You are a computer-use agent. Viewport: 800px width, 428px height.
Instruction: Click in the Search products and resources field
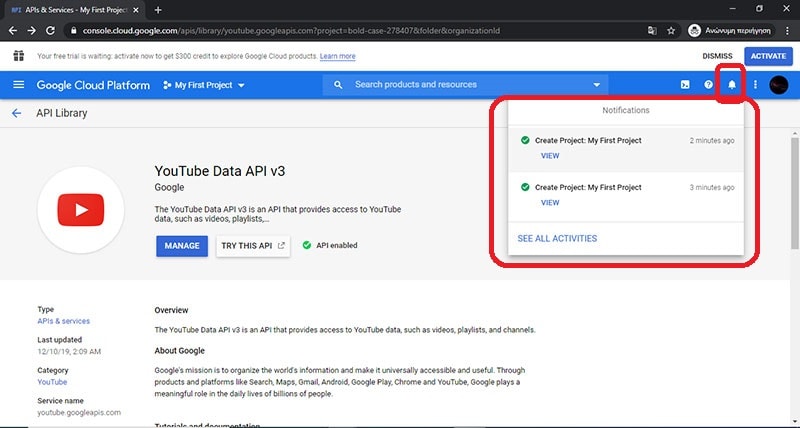click(x=460, y=85)
